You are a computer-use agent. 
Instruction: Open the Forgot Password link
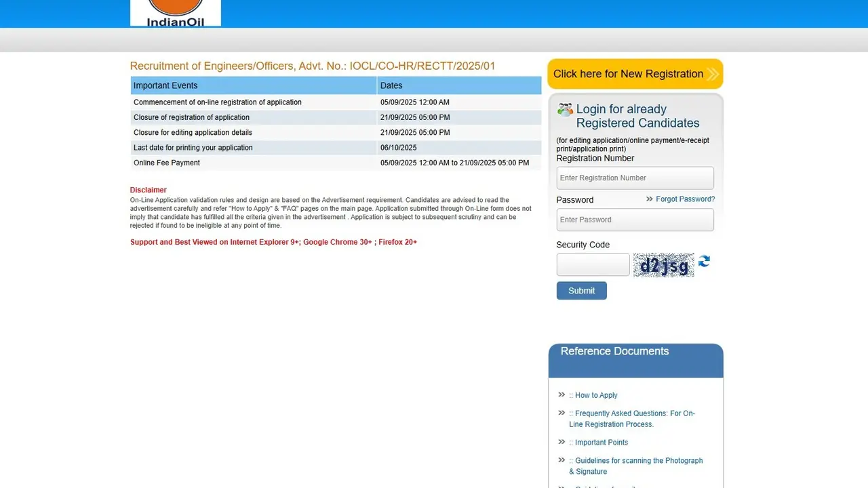coord(685,199)
